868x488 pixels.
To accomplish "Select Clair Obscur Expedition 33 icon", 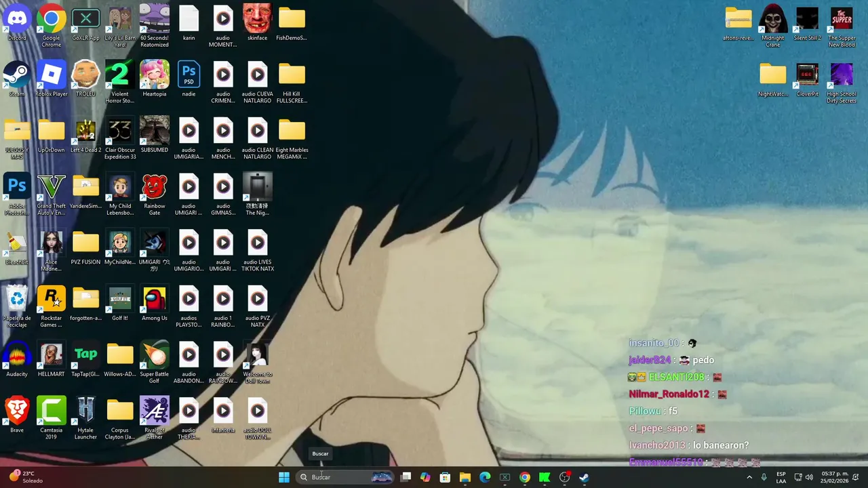I will (120, 138).
